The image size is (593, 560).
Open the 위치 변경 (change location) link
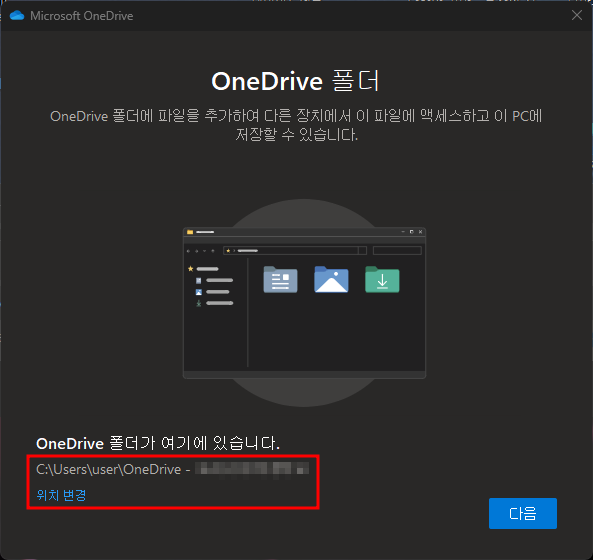point(61,495)
